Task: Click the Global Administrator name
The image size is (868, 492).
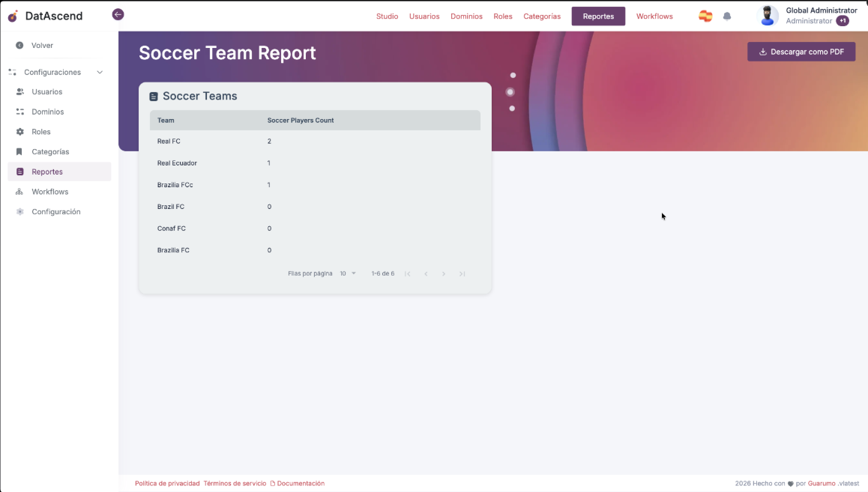Action: point(822,10)
